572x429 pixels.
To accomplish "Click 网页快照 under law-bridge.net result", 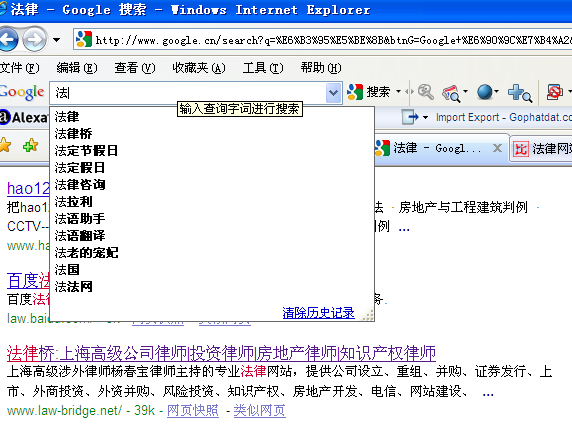I will (193, 410).
